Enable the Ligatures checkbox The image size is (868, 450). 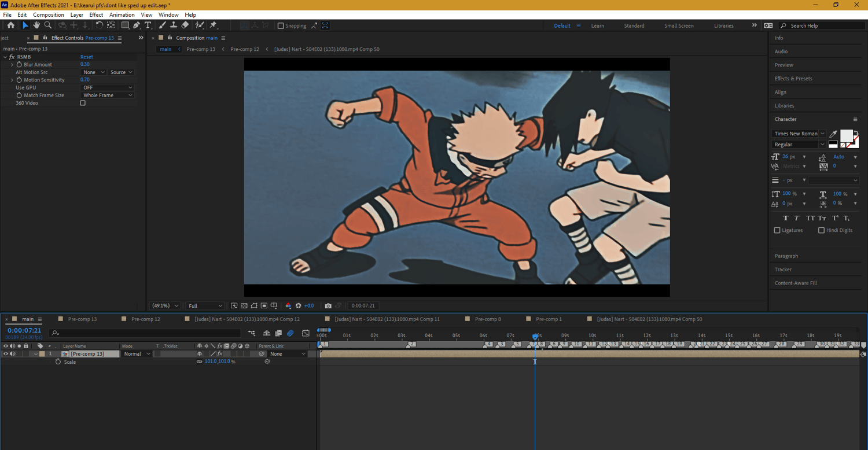pyautogui.click(x=777, y=230)
